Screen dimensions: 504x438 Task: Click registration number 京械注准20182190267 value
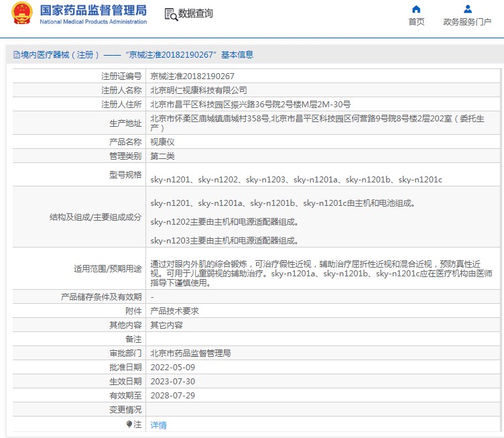(192, 76)
